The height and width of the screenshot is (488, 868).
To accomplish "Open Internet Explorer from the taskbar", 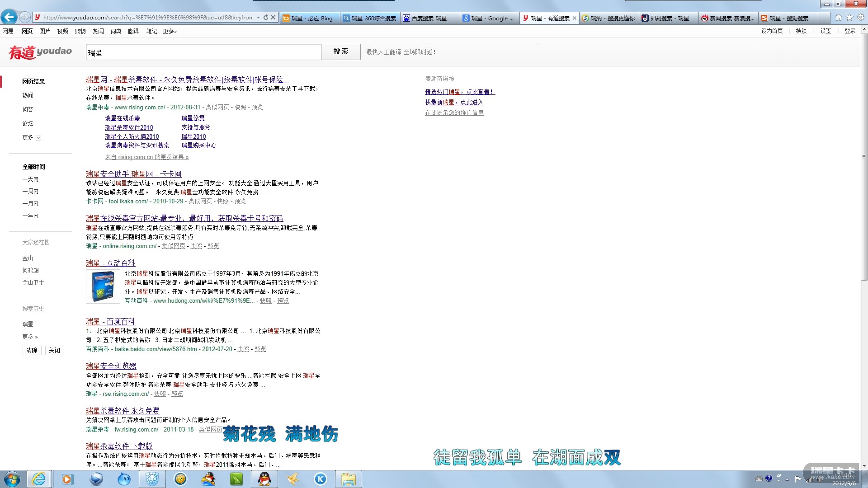I will pyautogui.click(x=39, y=479).
